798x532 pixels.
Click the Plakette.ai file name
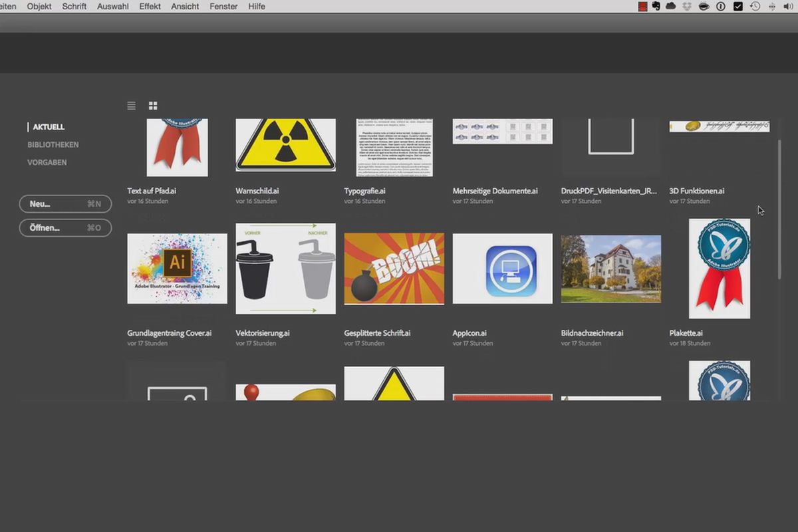coord(686,333)
